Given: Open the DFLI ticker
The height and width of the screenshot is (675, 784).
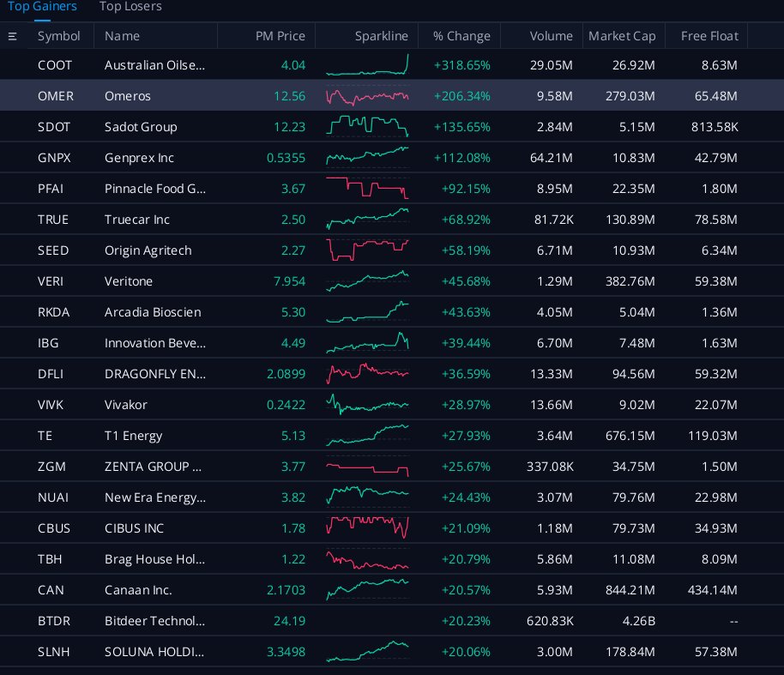Looking at the screenshot, I should coord(51,374).
